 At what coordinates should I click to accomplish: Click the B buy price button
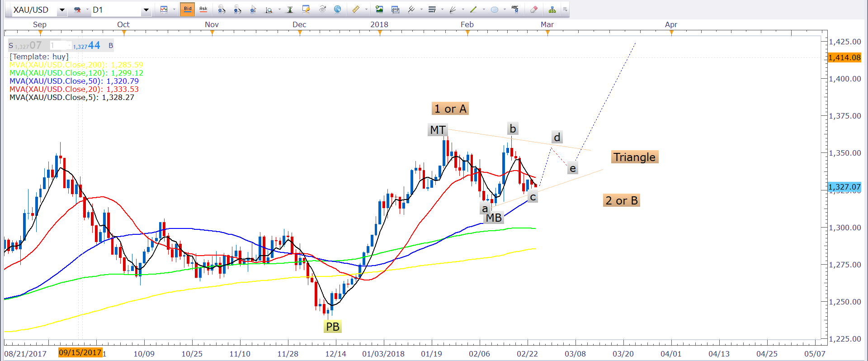coord(110,46)
